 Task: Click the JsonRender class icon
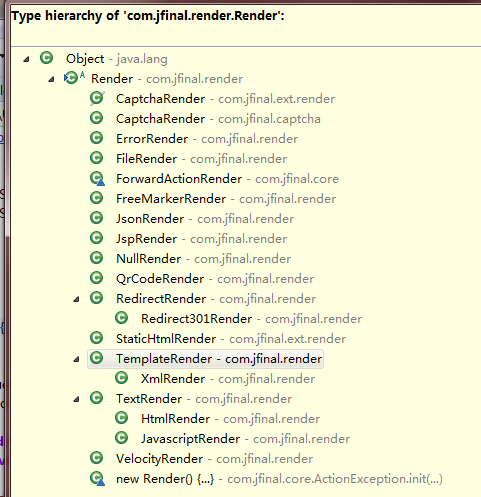97,218
